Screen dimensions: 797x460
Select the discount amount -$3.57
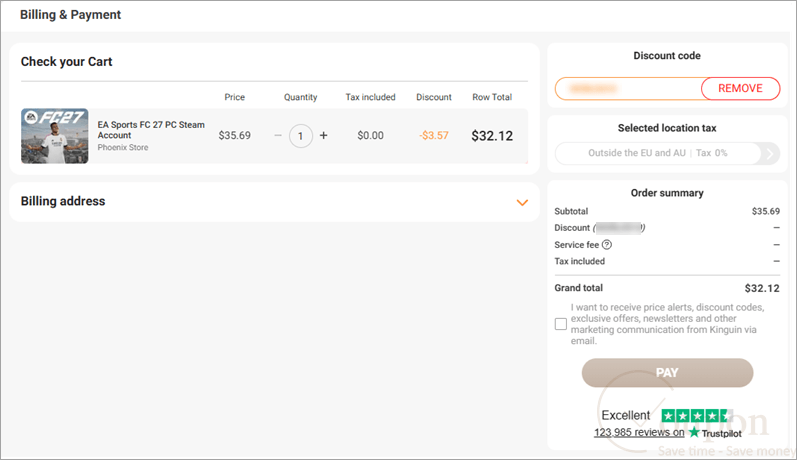pyautogui.click(x=434, y=136)
